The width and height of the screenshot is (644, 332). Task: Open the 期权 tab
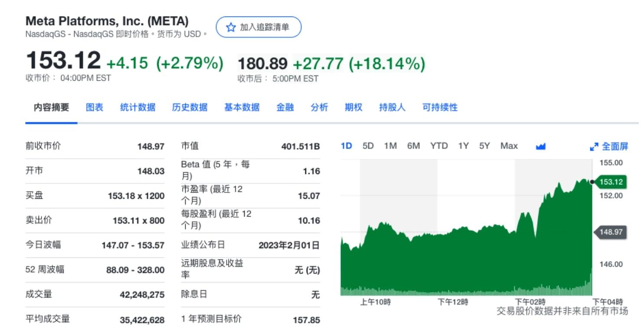[x=353, y=107]
